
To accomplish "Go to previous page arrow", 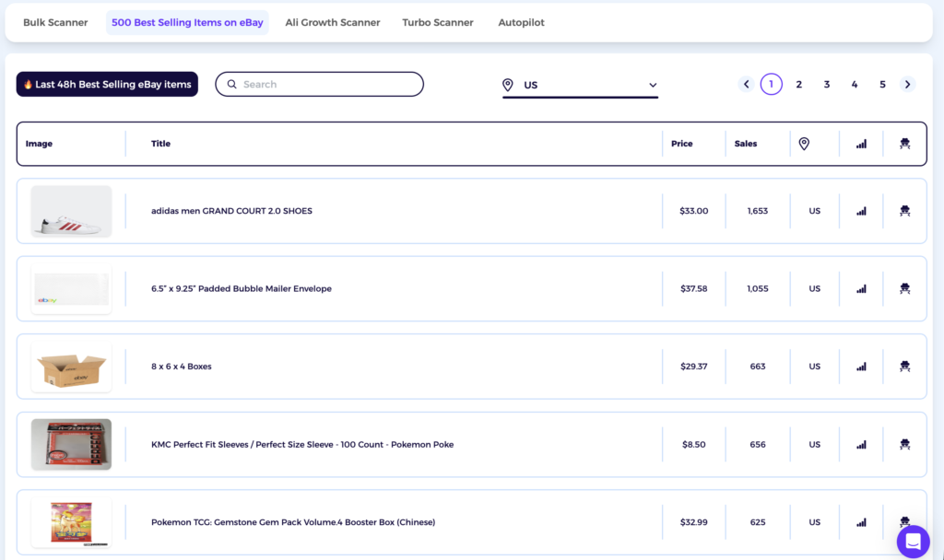I will pyautogui.click(x=746, y=84).
